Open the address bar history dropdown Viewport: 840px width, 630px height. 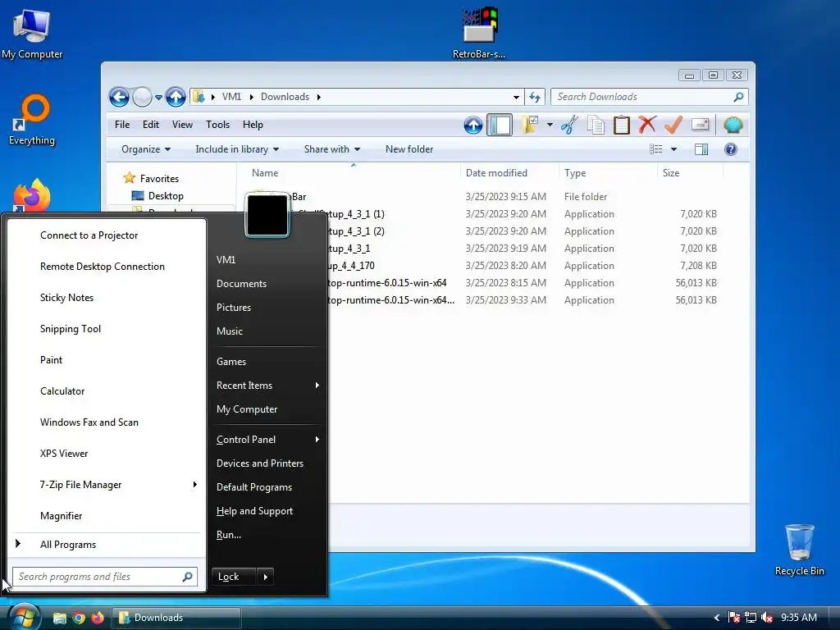coord(516,98)
